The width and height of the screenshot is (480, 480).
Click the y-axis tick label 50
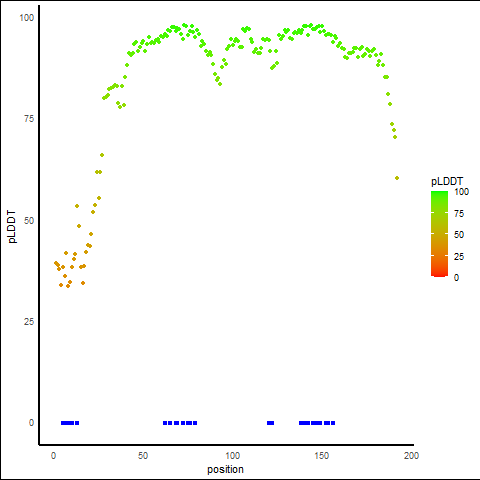pos(29,220)
